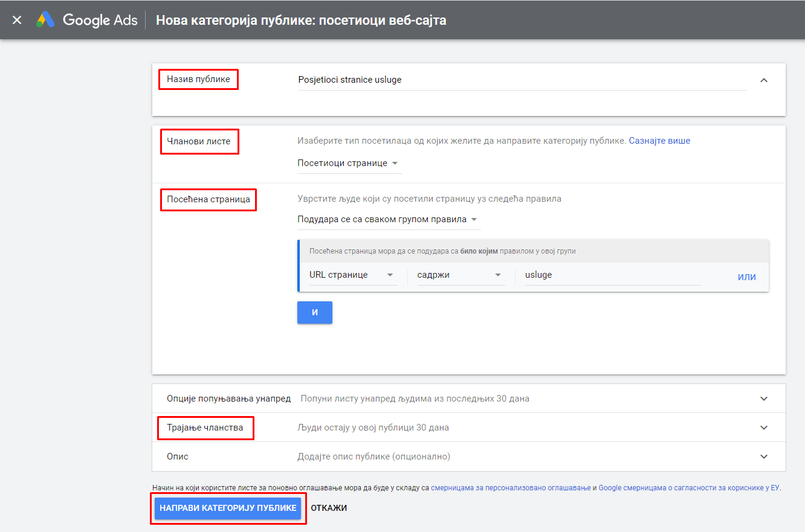The width and height of the screenshot is (805, 532).
Task: Select the Назив публике label
Action: pos(198,79)
